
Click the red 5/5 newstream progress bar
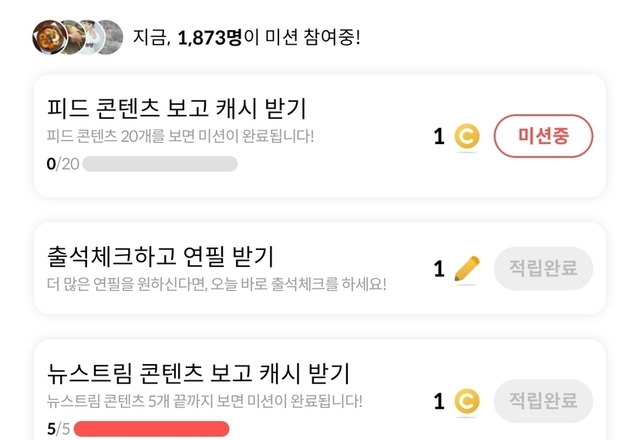point(151,429)
